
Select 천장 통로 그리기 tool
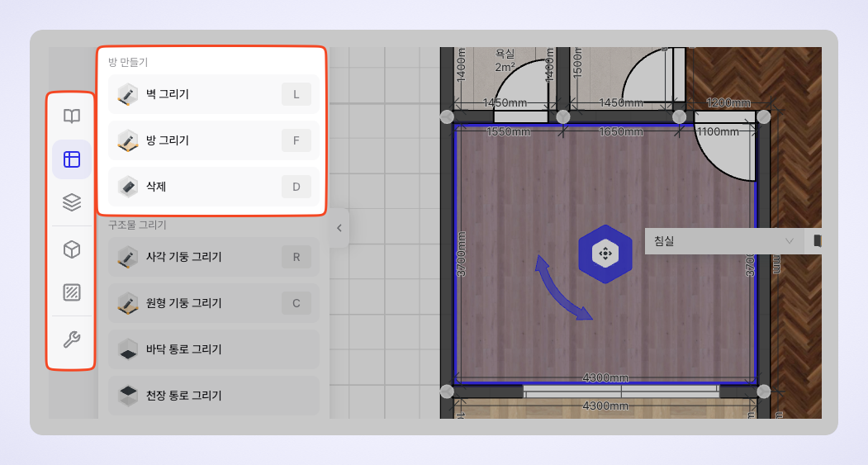click(214, 396)
